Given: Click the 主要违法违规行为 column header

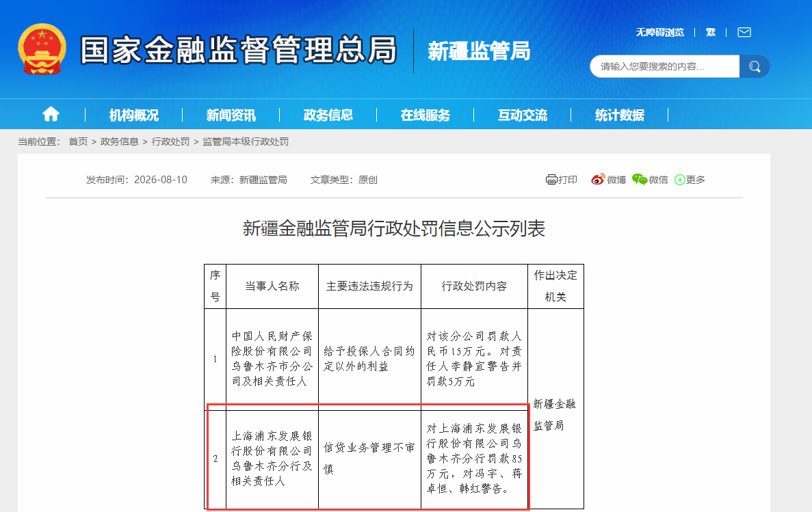Looking at the screenshot, I should (x=369, y=286).
